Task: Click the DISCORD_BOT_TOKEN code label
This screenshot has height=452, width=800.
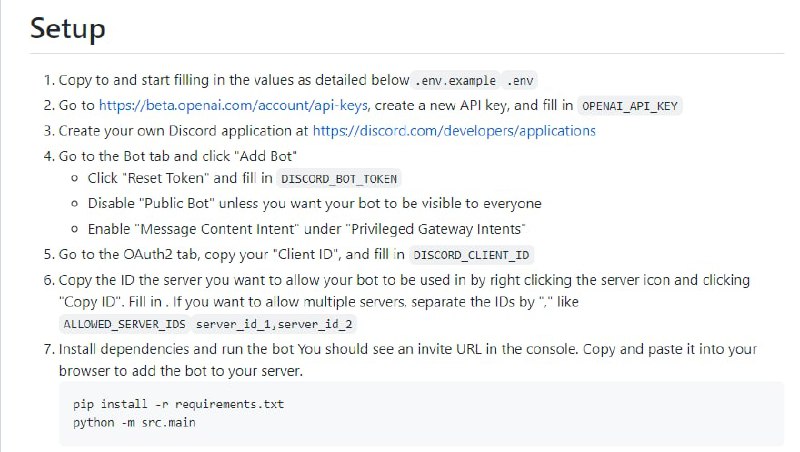Action: [x=339, y=179]
